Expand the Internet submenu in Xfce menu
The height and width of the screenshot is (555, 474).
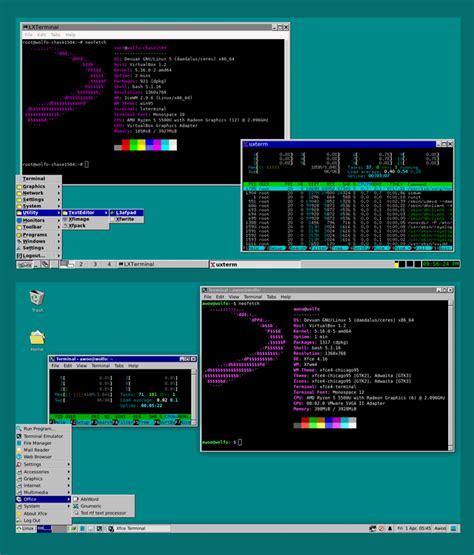[44, 486]
